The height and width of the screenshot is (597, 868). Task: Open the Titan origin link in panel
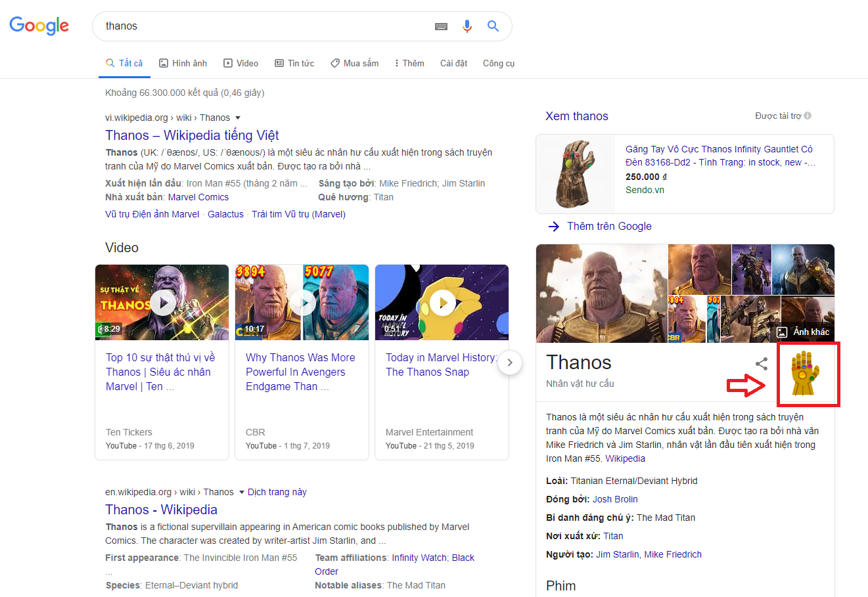coord(613,536)
